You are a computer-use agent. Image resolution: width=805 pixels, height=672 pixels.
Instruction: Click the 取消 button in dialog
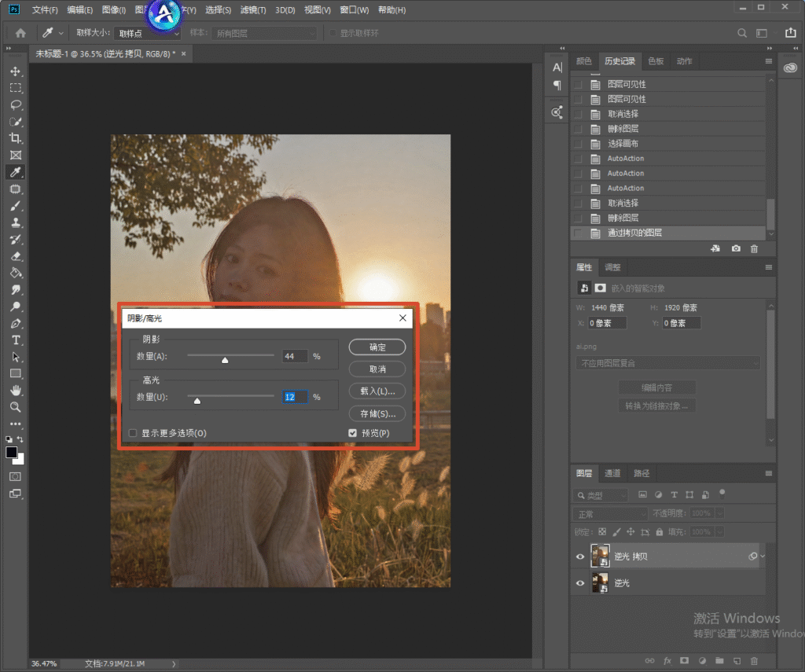(377, 369)
